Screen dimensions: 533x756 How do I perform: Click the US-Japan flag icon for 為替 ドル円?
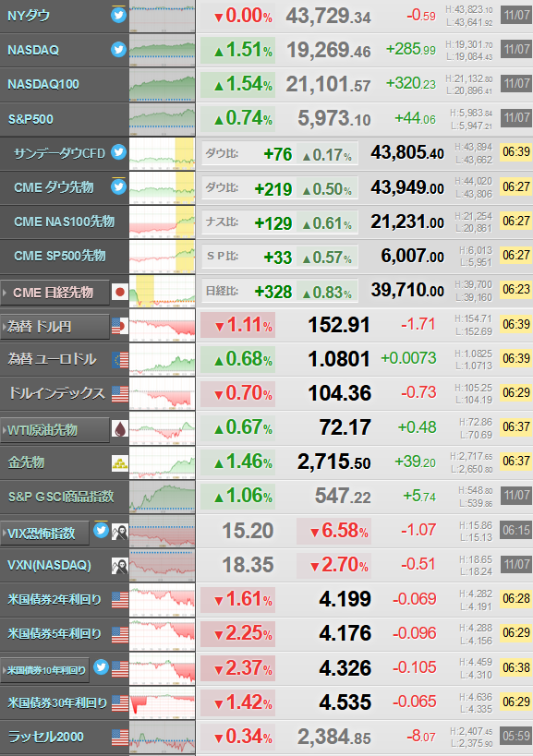tap(119, 327)
